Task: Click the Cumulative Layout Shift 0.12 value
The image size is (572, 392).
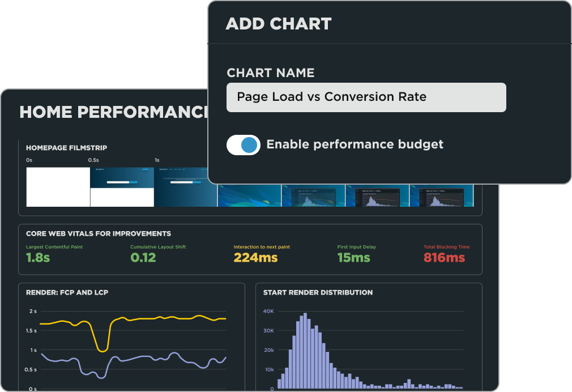Action: tap(143, 258)
